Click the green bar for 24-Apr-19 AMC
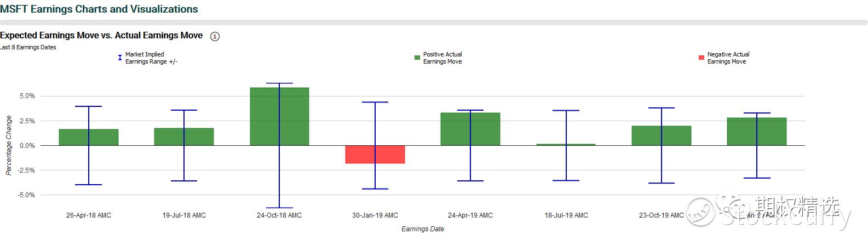 [x=456, y=129]
